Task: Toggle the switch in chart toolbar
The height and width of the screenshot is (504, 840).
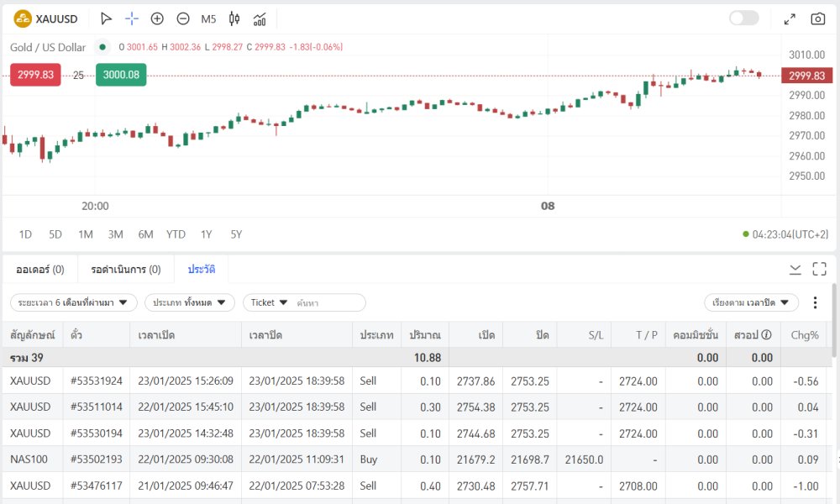Action: click(x=743, y=18)
